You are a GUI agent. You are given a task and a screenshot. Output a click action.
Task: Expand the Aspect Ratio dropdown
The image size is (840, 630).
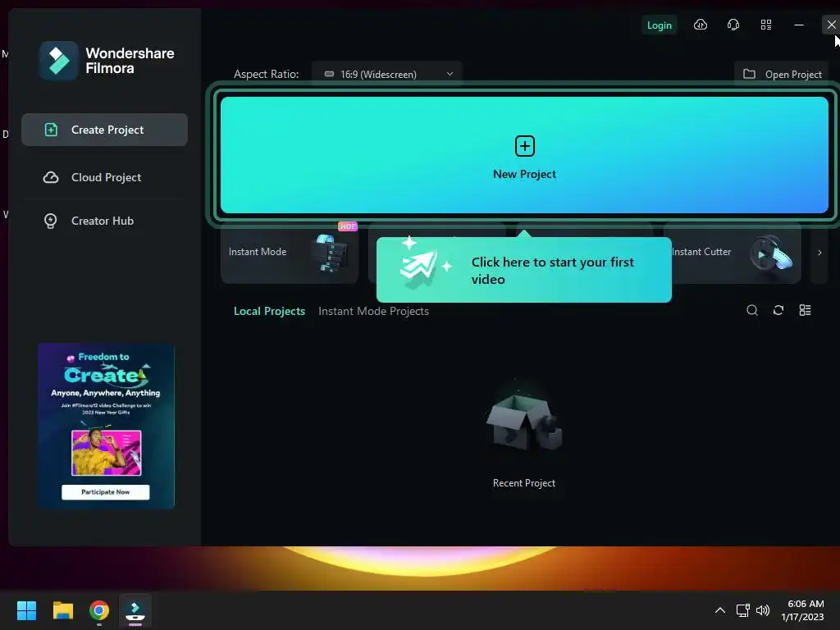pyautogui.click(x=387, y=74)
